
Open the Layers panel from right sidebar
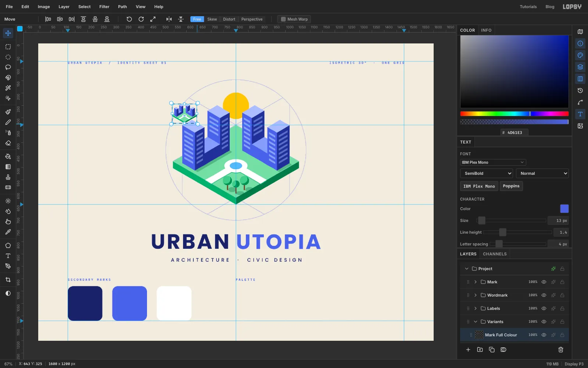(x=580, y=67)
